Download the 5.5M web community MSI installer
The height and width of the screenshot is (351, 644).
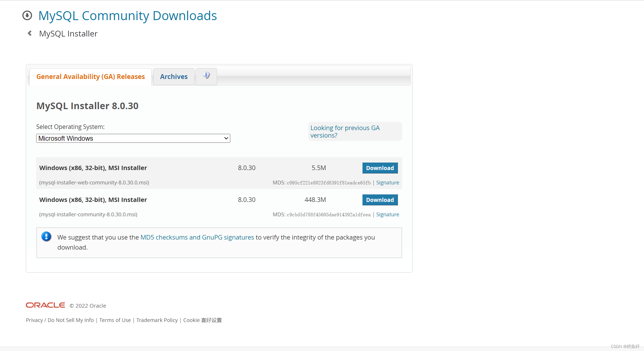point(380,168)
